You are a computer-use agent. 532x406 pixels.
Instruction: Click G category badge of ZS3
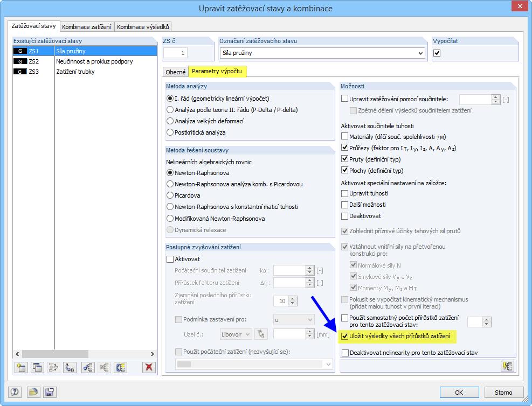tap(20, 72)
